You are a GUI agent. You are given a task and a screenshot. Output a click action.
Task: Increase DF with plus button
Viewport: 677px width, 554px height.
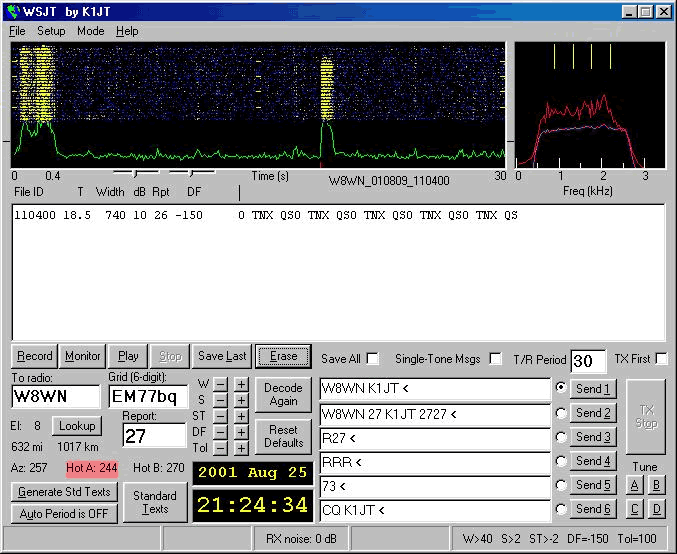click(241, 432)
